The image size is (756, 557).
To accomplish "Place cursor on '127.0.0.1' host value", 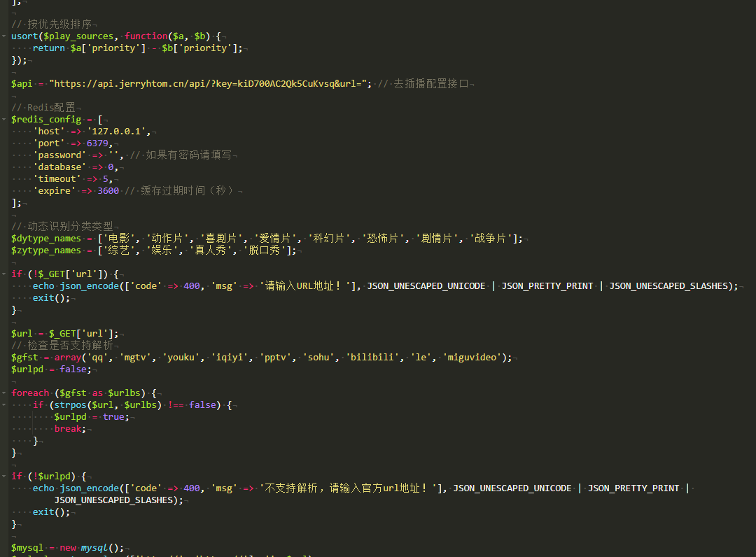I will (118, 132).
